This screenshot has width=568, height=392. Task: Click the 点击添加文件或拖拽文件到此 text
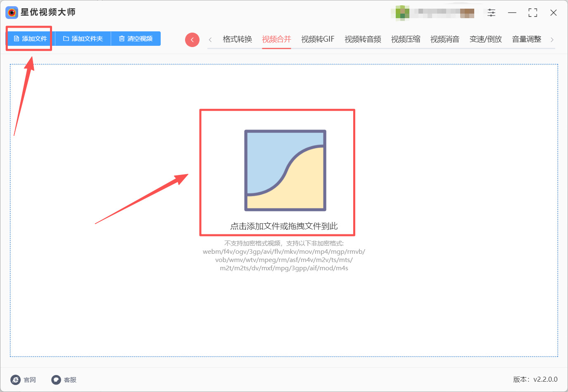[284, 226]
